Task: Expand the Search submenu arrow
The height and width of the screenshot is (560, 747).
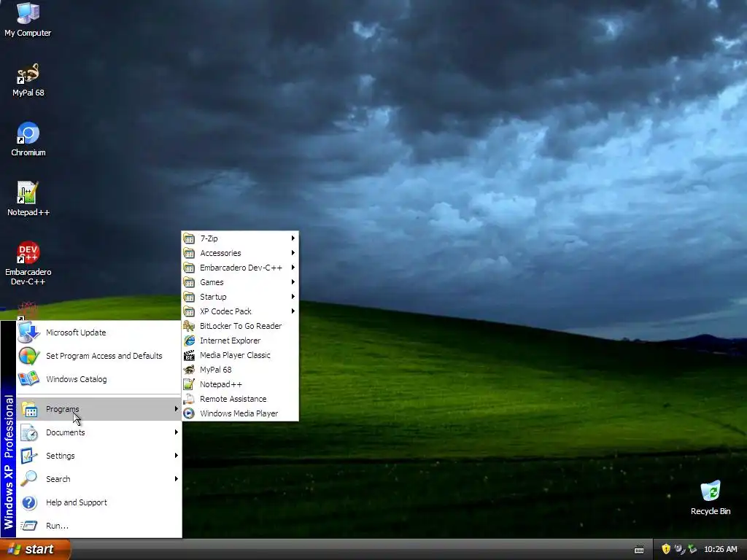Action: click(x=177, y=478)
